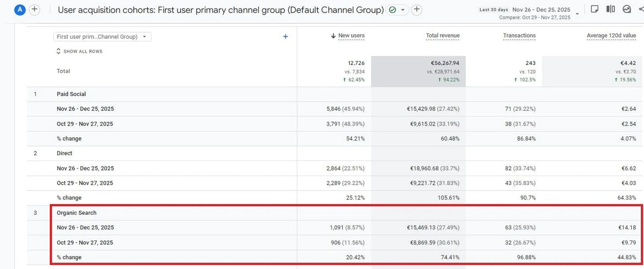Sort by the New users column header
The image size is (644, 269).
point(351,35)
